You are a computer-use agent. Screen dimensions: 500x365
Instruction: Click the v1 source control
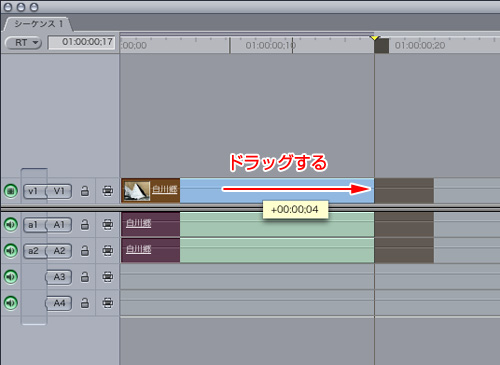(x=34, y=191)
